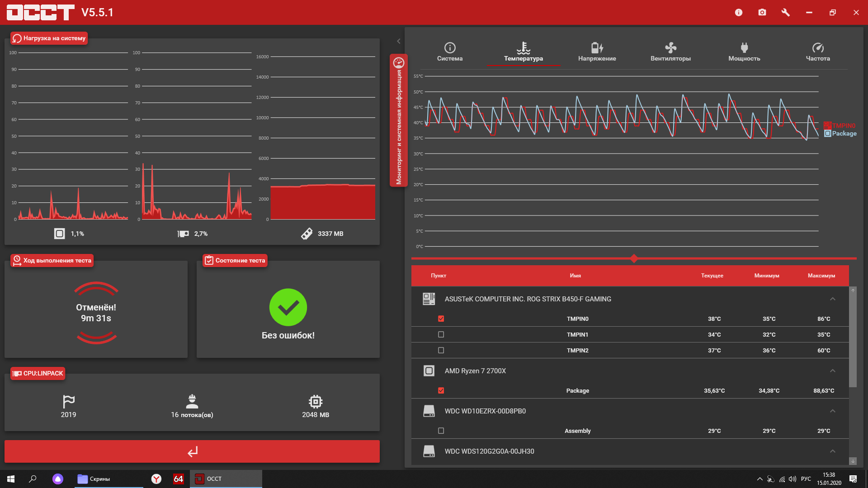Enable the TMPIN1 sensor checkbox
Image resolution: width=868 pixels, height=488 pixels.
click(441, 335)
